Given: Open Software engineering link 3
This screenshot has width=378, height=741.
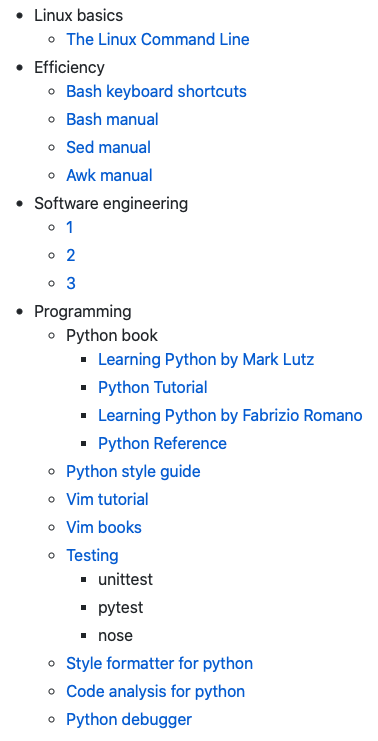Looking at the screenshot, I should [x=70, y=284].
